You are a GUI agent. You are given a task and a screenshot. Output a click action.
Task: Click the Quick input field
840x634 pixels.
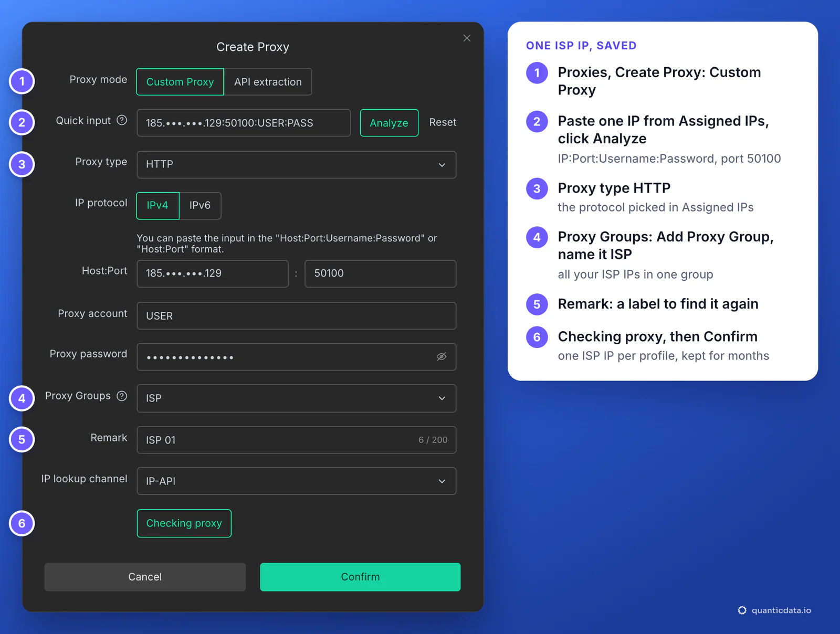[x=244, y=123]
